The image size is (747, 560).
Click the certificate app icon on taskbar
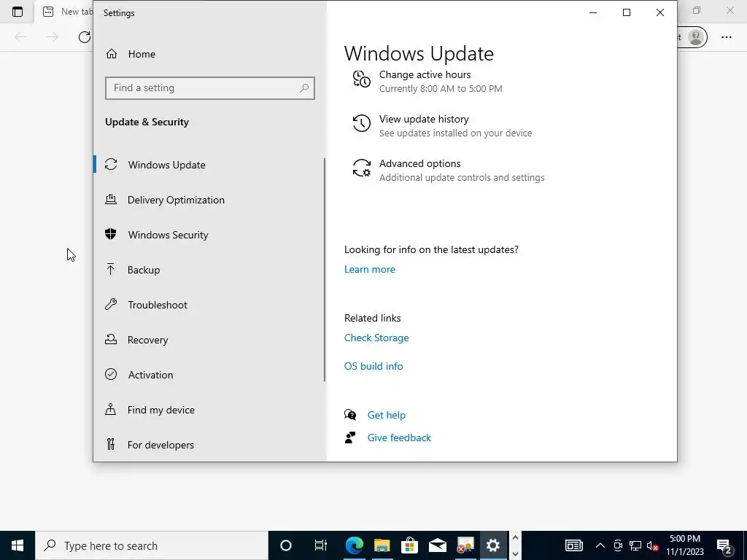(465, 545)
